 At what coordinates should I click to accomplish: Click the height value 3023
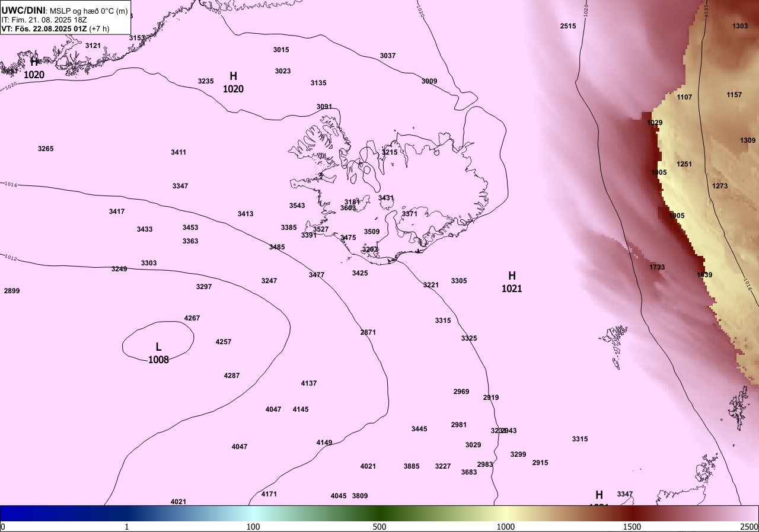283,71
